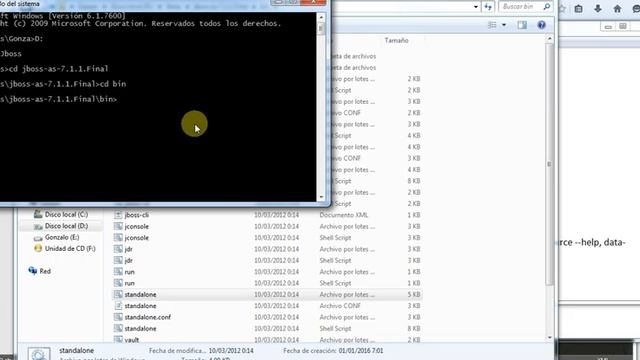The height and width of the screenshot is (360, 640).
Task: Click the refresh button beside the Explorer address bar
Action: point(488,7)
